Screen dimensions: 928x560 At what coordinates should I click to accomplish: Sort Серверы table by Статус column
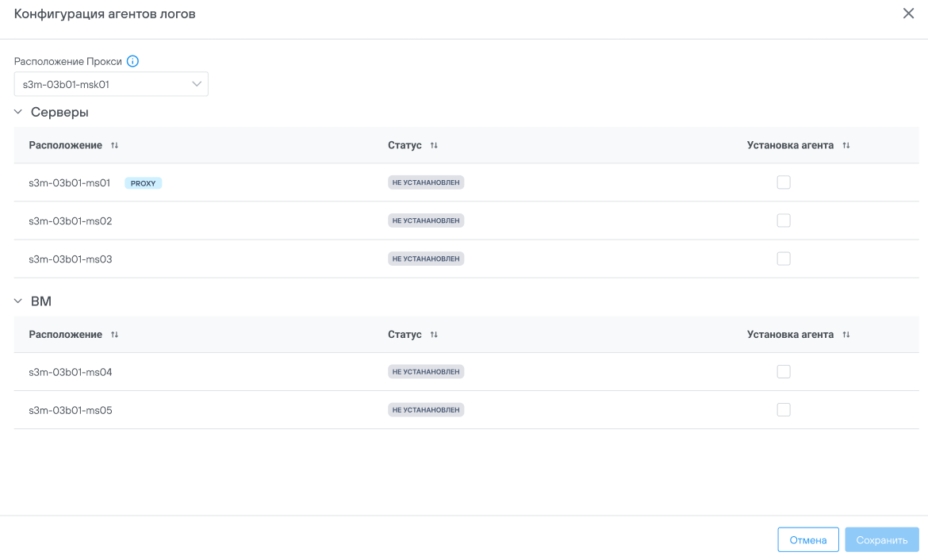point(434,146)
